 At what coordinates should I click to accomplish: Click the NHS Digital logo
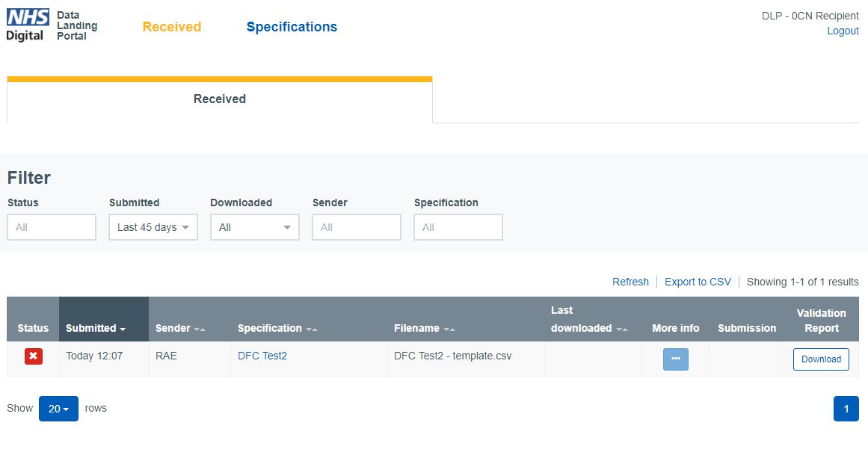pyautogui.click(x=28, y=25)
